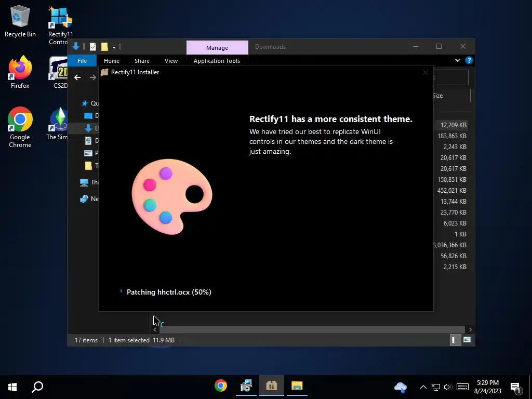This screenshot has height=399, width=532.
Task: Click the Explorer search box
Action: click(x=451, y=78)
